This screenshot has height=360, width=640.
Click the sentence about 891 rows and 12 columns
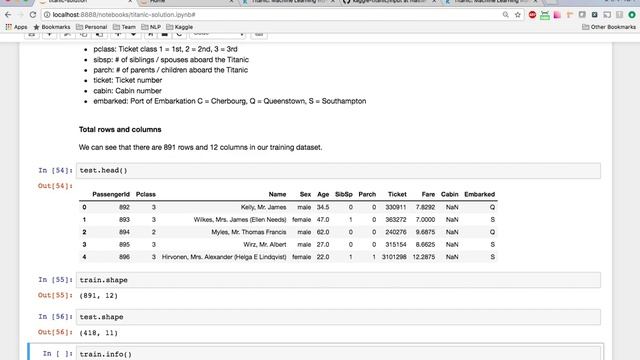point(200,147)
